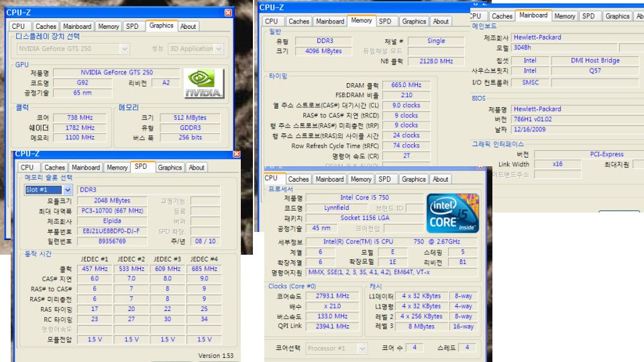Open Graphics tab in CPU window
This screenshot has width=644, height=362.
click(414, 180)
